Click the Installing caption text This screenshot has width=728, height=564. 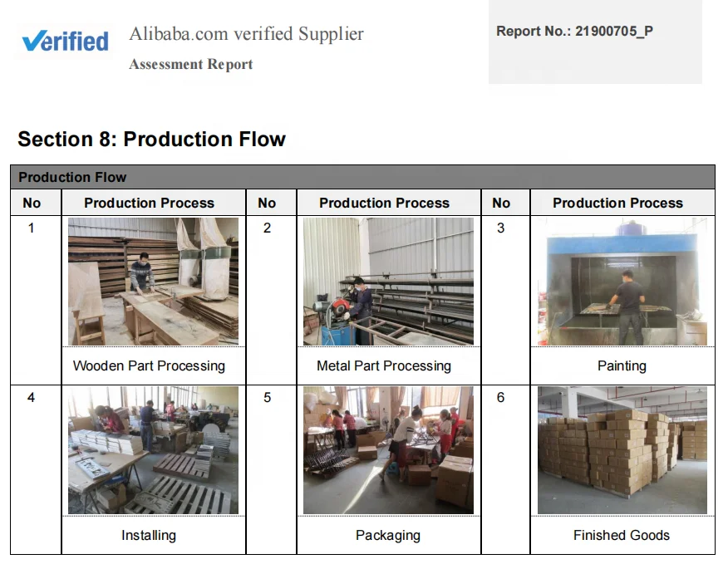coord(149,535)
